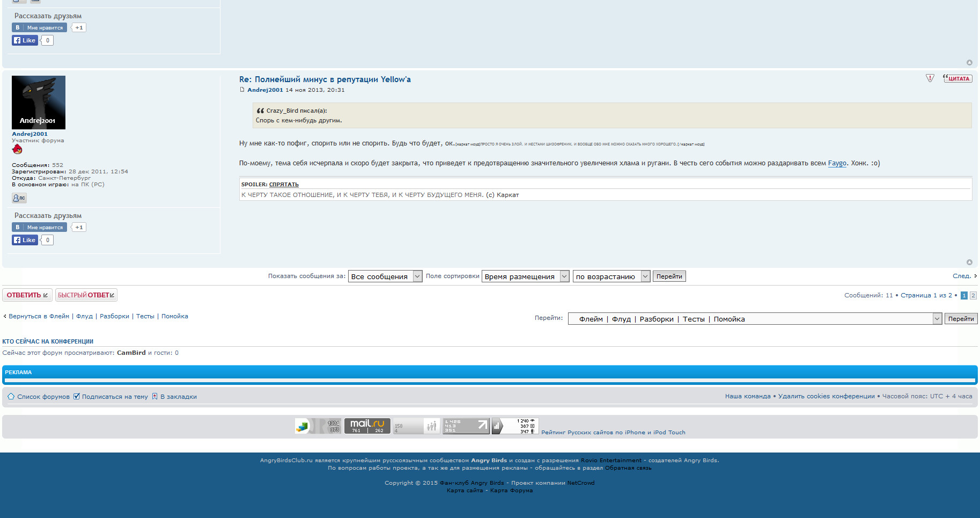980x518 pixels.
Task: Toggle the Подписаться на тему checkbox
Action: 76,396
